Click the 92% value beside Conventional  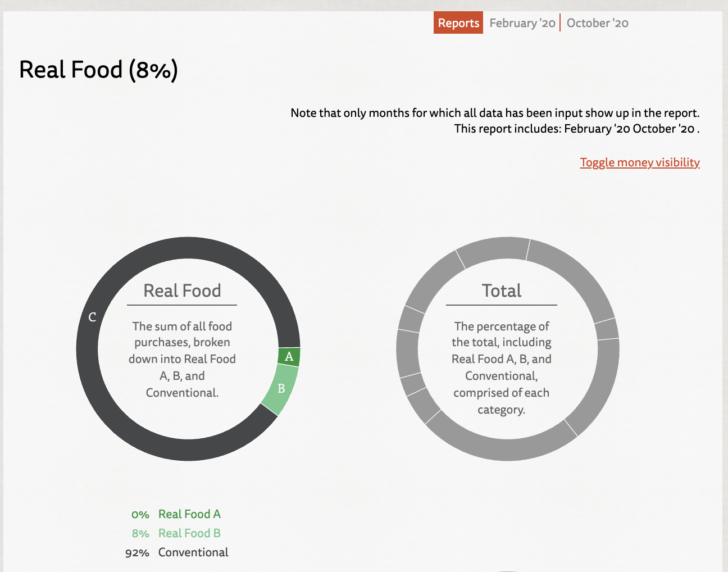pyautogui.click(x=137, y=553)
